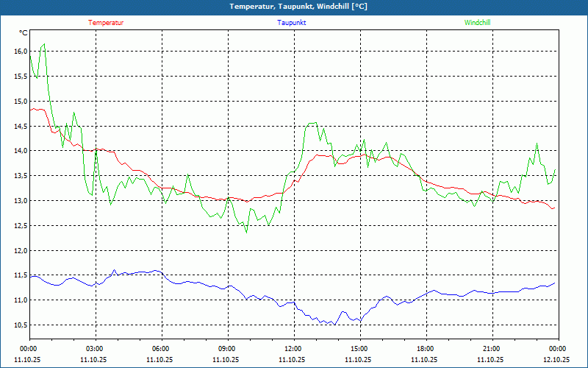Click the red Temperatur legend label

(x=106, y=23)
